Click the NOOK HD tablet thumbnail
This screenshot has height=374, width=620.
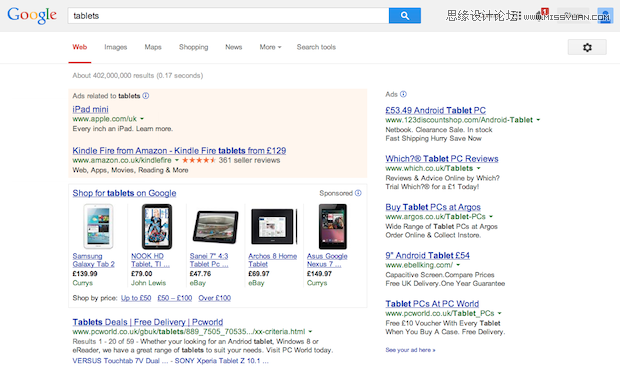[157, 226]
